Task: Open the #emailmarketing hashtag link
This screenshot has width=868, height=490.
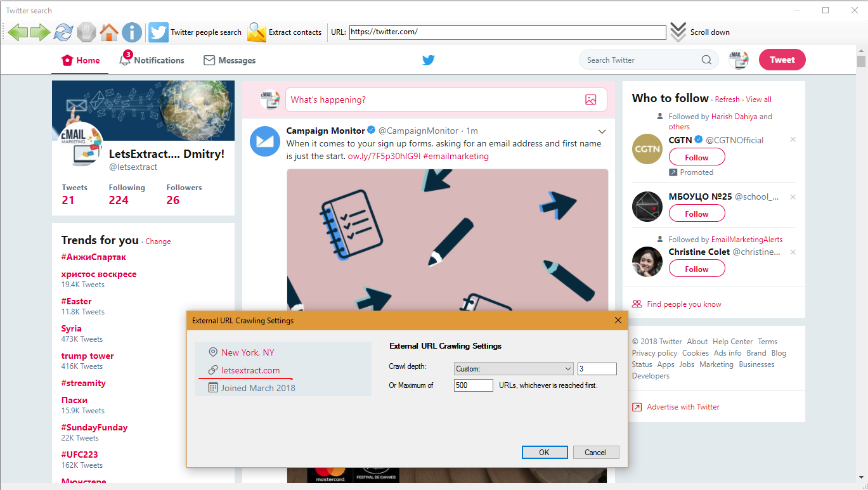Action: [456, 156]
